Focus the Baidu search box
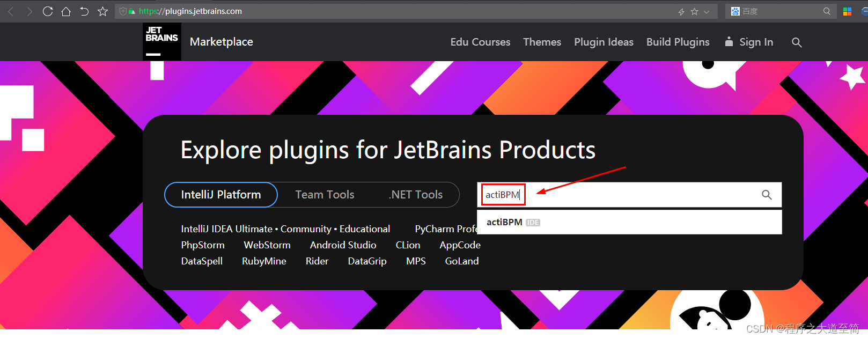The height and width of the screenshot is (339, 868). pyautogui.click(x=781, y=11)
